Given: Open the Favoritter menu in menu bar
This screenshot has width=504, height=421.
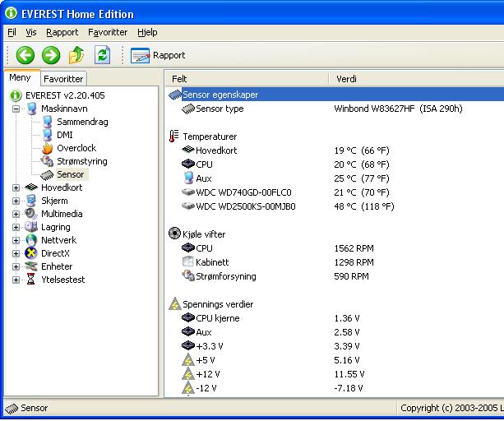Looking at the screenshot, I should (x=108, y=32).
